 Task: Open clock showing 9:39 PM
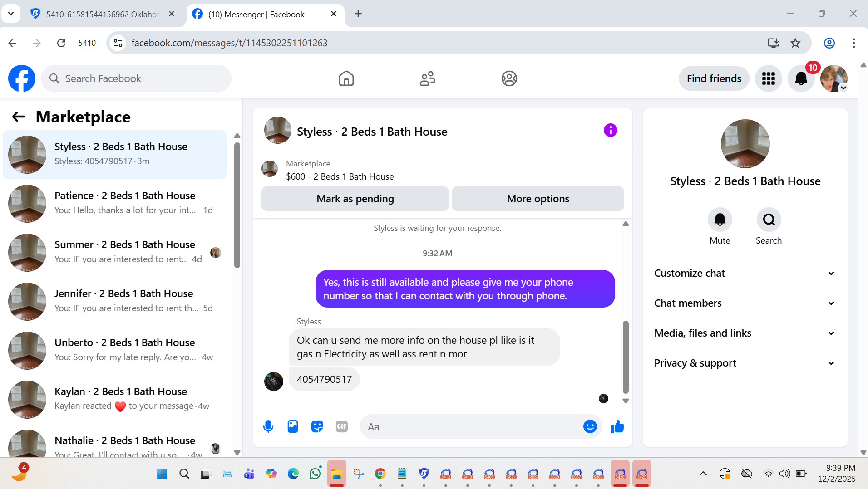pos(837,473)
